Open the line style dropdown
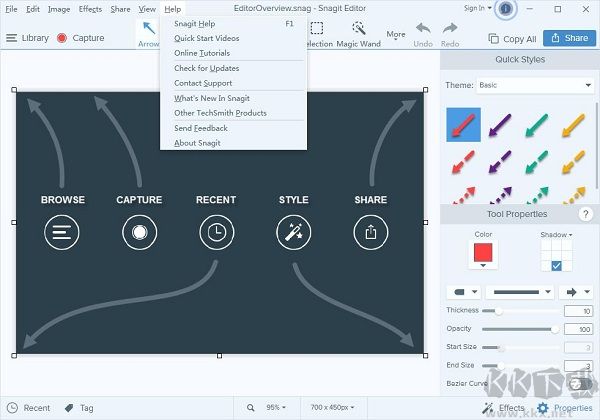Viewport: 600px width, 420px height. 520,292
